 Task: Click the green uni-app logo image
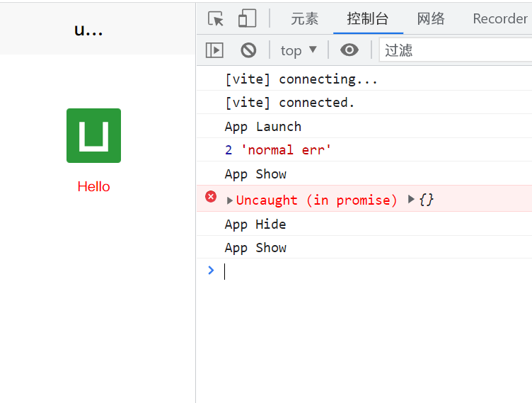[x=93, y=135]
